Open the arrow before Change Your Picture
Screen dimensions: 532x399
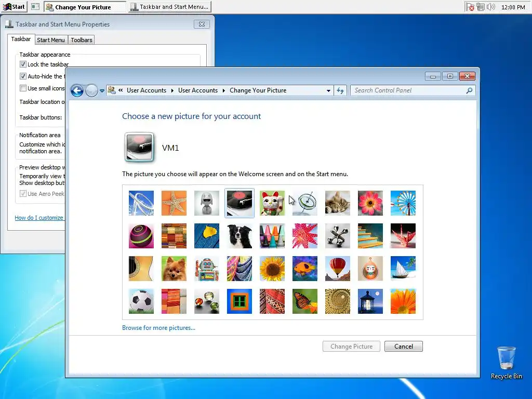pos(223,90)
